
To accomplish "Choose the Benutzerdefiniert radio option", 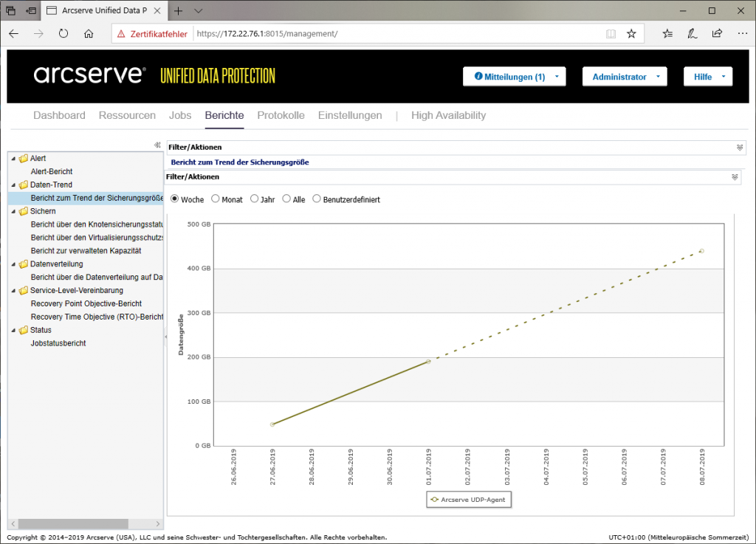I will coord(317,199).
